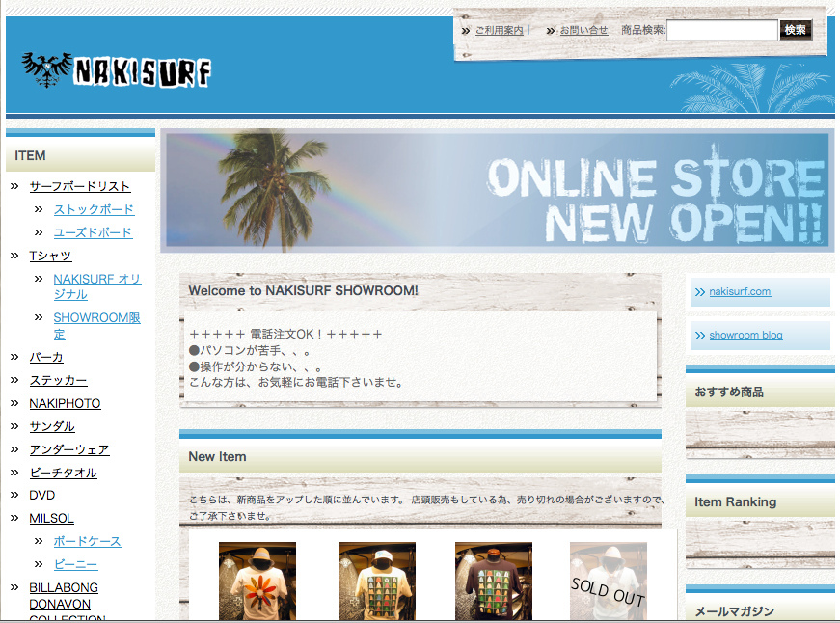
Task: Click arrow bullet beside サンダル
Action: click(14, 426)
